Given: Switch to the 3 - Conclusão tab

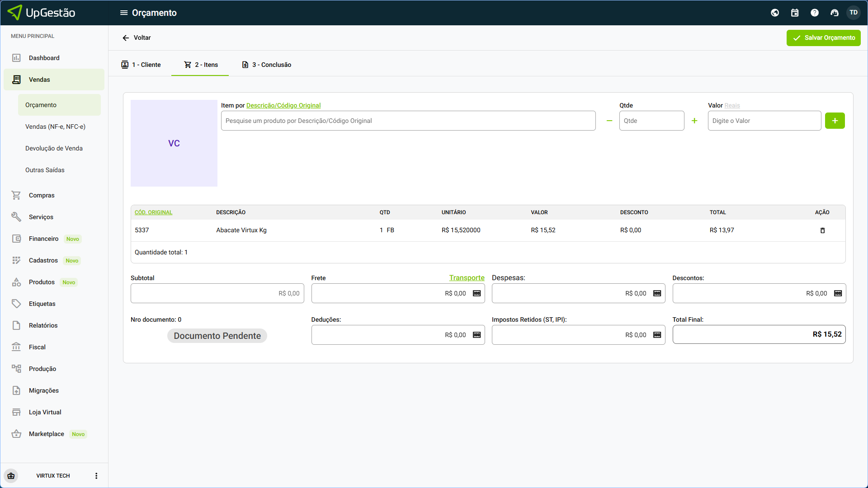Looking at the screenshot, I should 266,65.
